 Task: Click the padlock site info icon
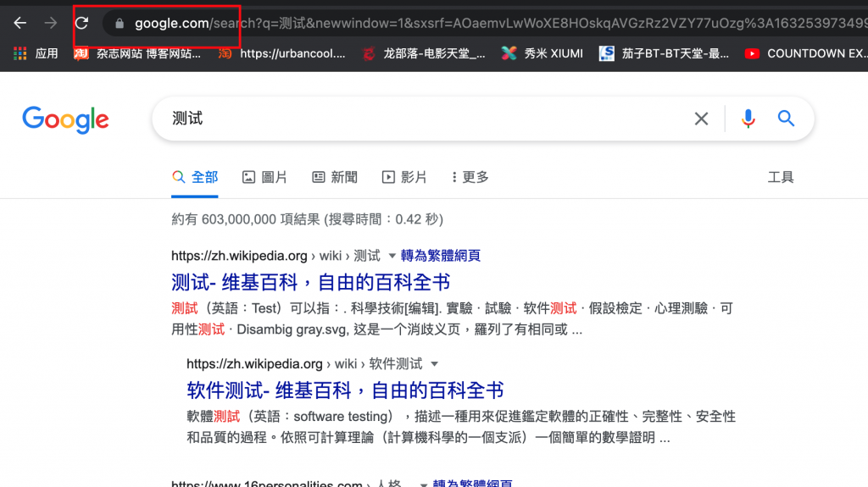pos(119,23)
